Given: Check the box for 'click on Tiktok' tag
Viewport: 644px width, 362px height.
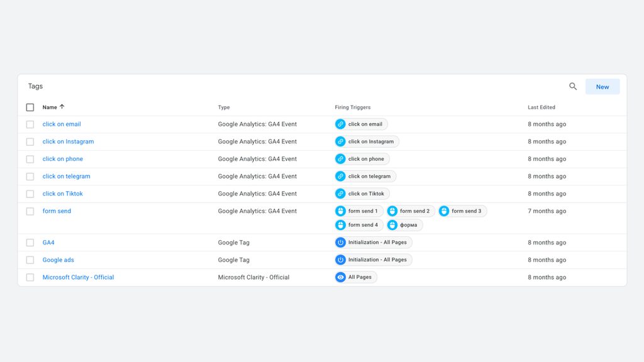Looking at the screenshot, I should (30, 194).
